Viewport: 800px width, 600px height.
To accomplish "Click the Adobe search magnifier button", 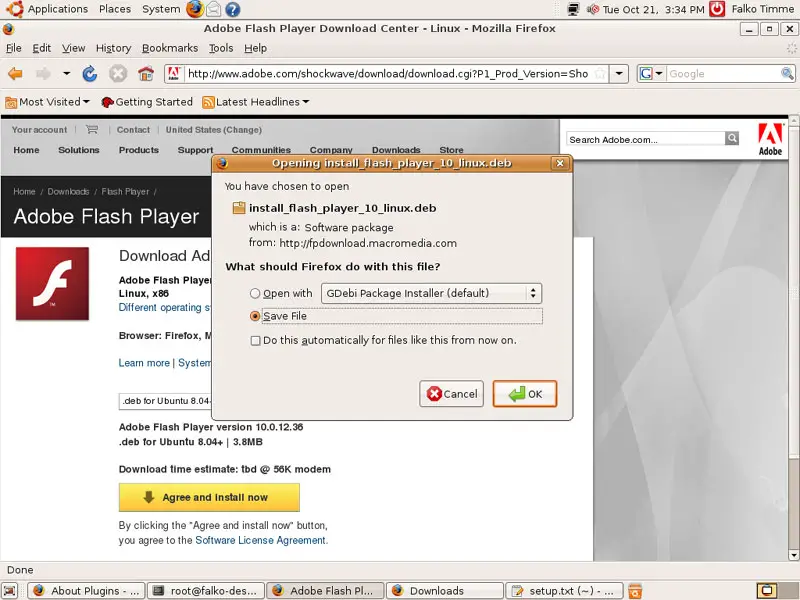I will (x=732, y=138).
